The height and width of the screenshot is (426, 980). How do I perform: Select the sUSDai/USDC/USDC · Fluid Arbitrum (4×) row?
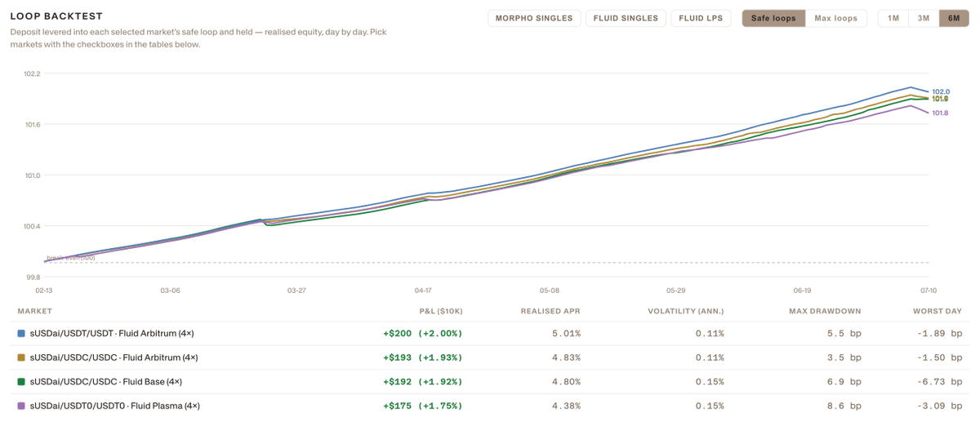pyautogui.click(x=490, y=357)
